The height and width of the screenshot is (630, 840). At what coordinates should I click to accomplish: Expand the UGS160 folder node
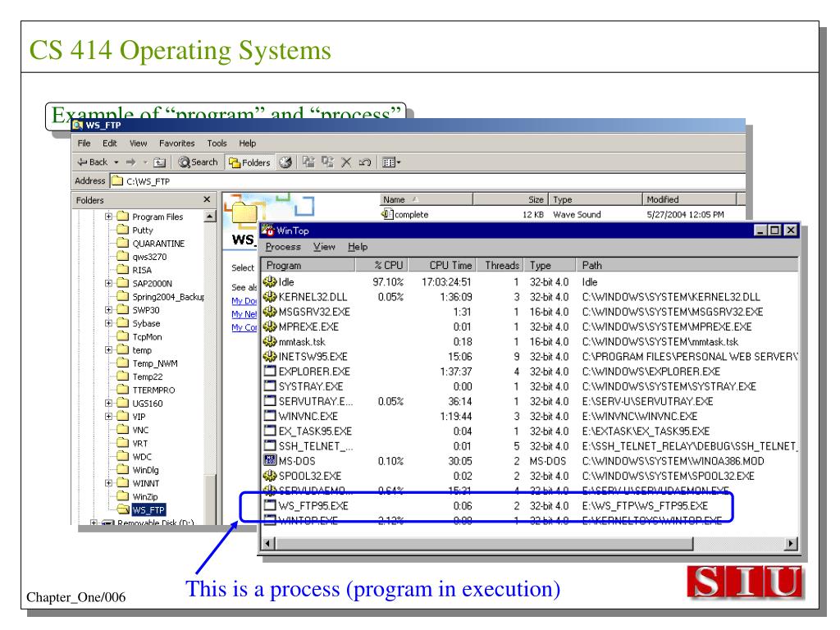coord(109,403)
